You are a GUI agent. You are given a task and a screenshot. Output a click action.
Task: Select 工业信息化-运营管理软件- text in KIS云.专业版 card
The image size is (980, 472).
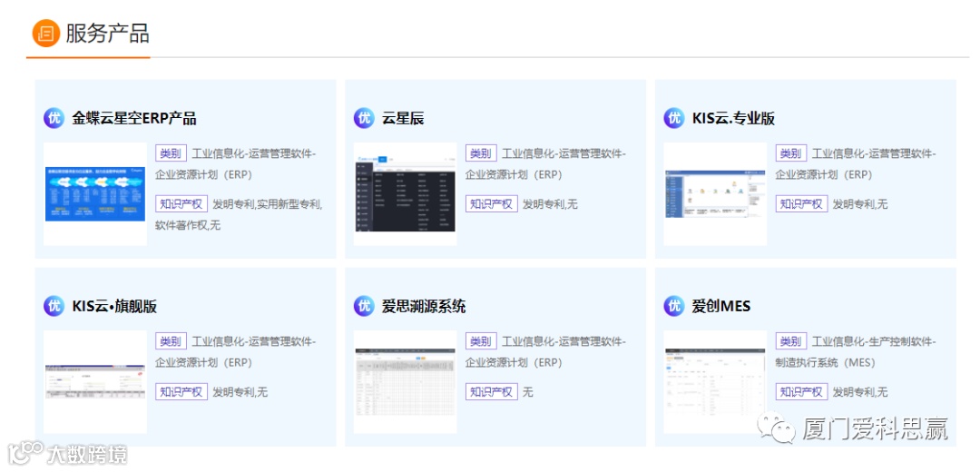coord(874,153)
